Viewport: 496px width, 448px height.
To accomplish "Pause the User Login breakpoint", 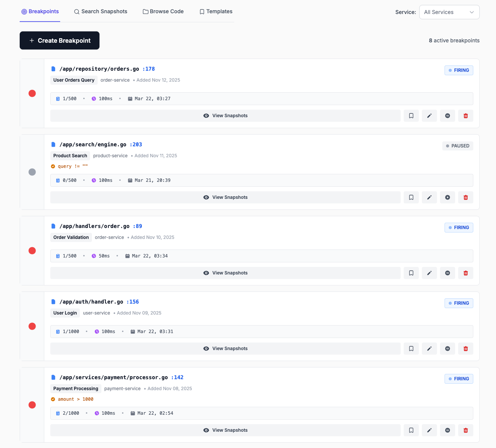I will (x=448, y=348).
